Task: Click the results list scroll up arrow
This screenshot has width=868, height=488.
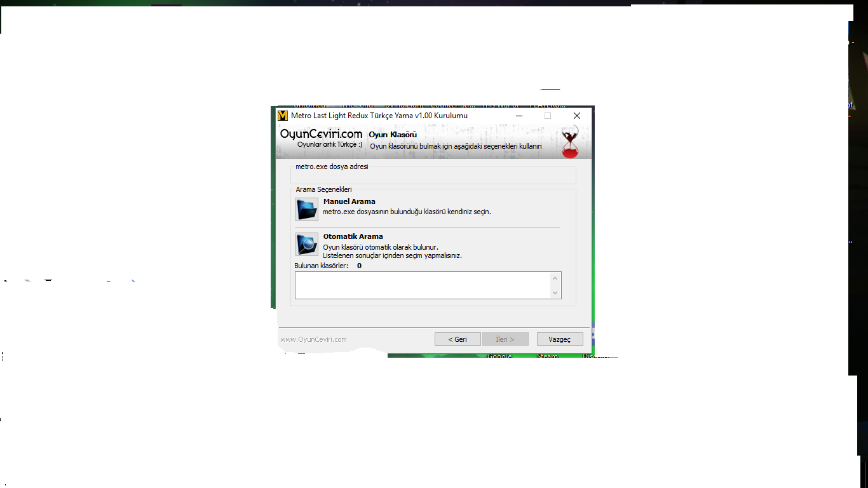Action: click(555, 278)
